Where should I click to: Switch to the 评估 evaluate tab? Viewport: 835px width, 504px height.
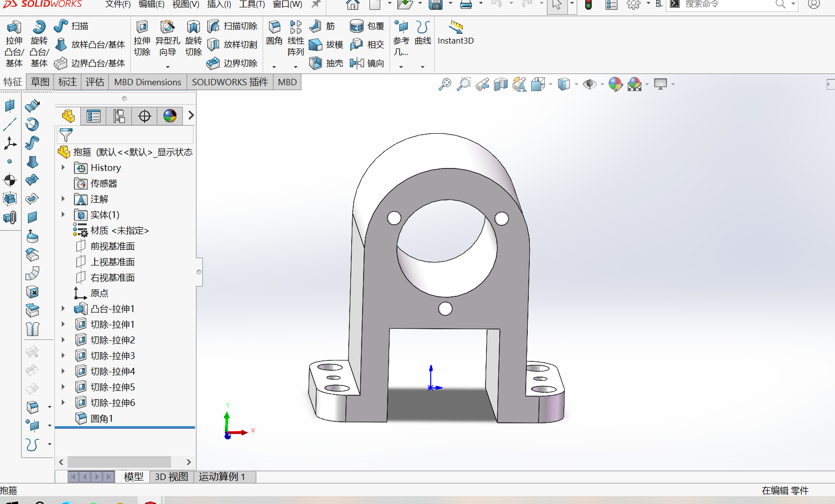[95, 82]
